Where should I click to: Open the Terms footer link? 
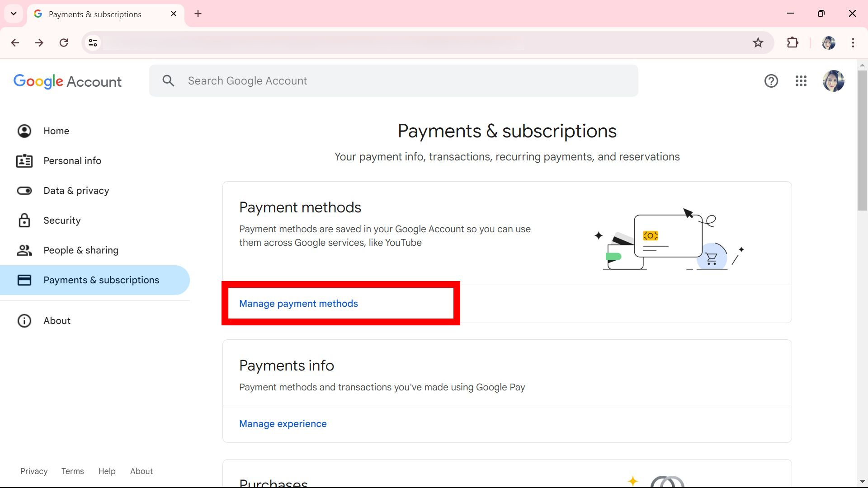point(72,471)
